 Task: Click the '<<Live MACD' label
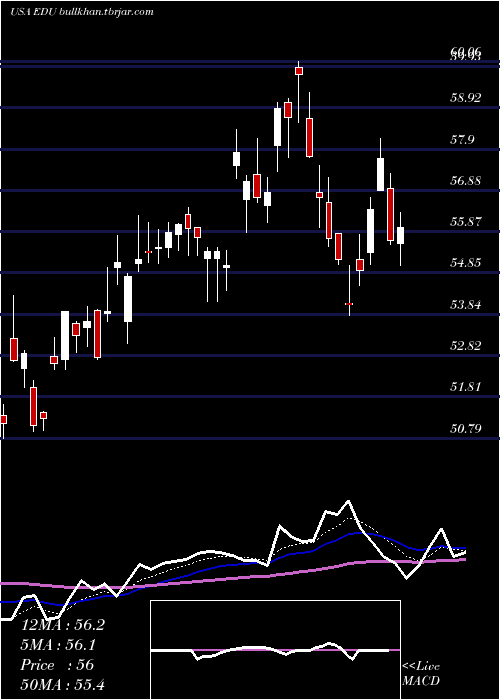[421, 674]
